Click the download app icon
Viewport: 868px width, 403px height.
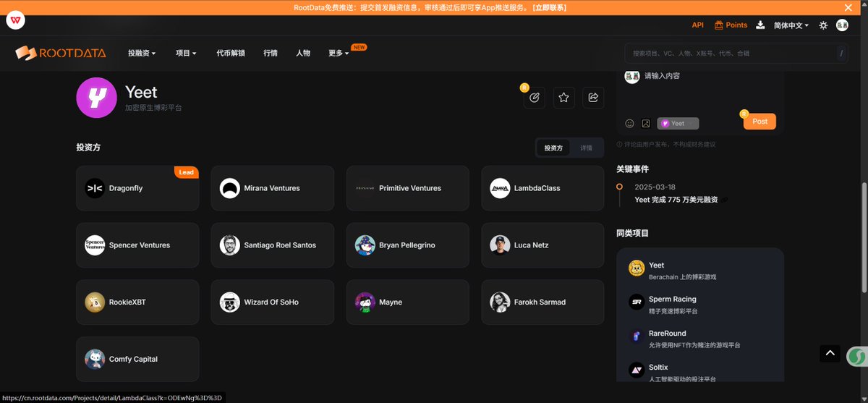(760, 25)
